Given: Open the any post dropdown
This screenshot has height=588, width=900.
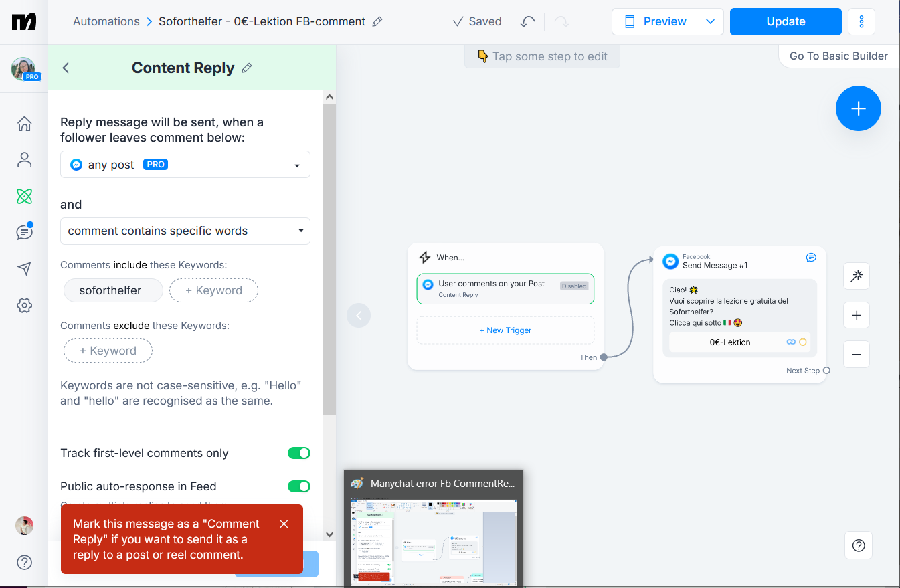Looking at the screenshot, I should (185, 165).
